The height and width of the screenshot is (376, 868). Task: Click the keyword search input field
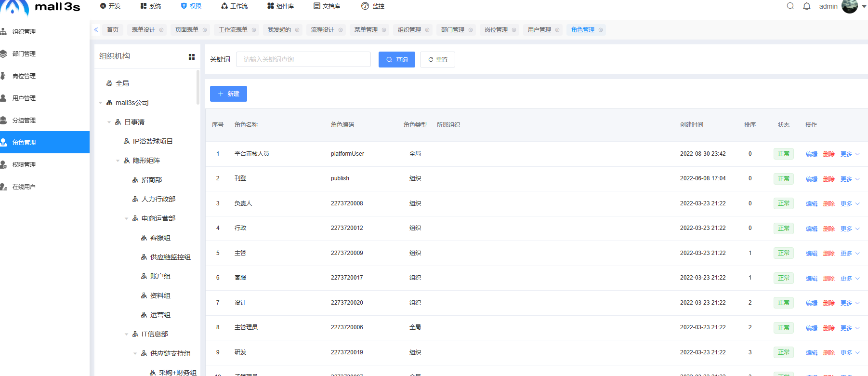tap(303, 59)
